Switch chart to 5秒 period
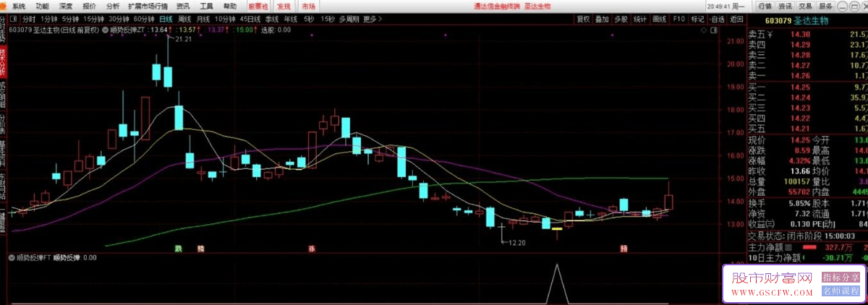This screenshot has height=305, width=868. 310,18
